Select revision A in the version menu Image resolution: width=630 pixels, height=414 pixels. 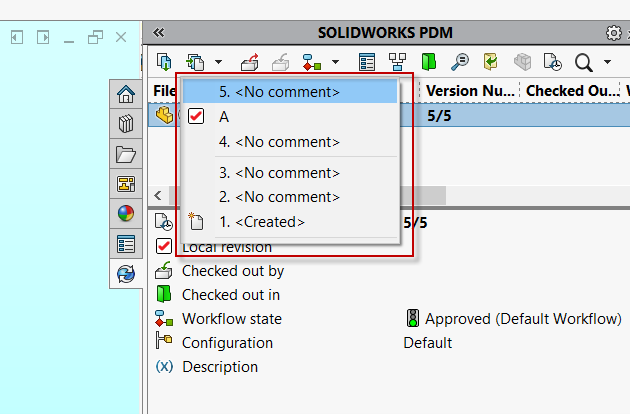(x=290, y=117)
